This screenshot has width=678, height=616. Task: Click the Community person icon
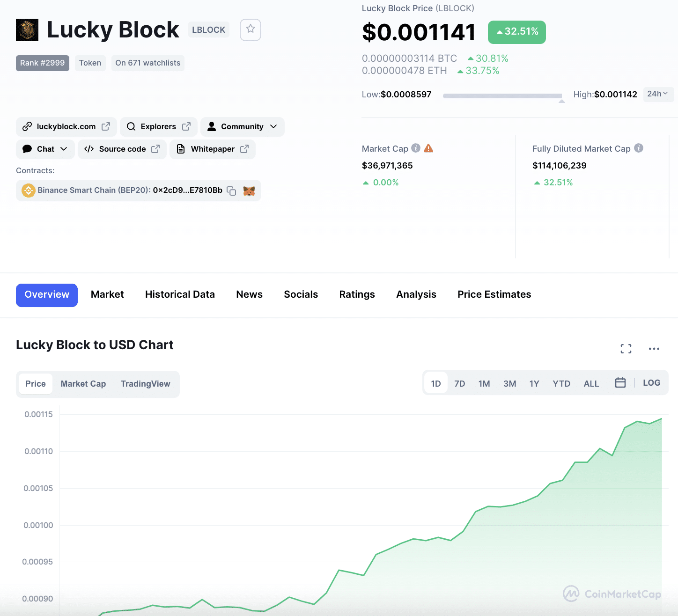pos(212,126)
